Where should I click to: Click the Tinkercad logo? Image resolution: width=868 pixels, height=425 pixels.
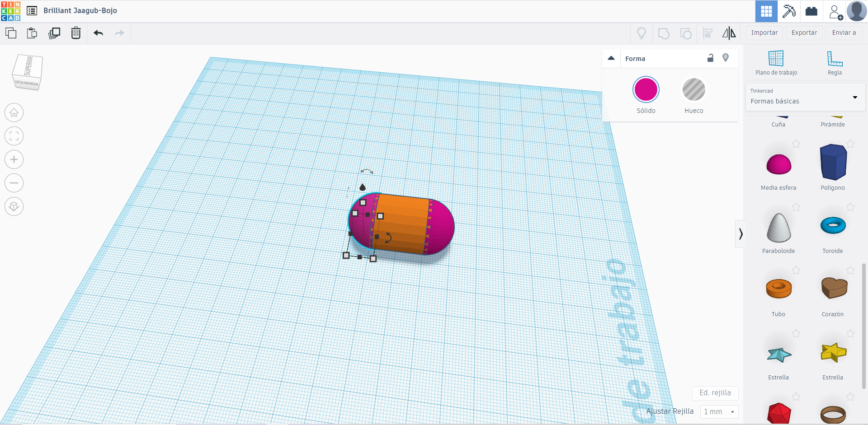pos(10,11)
